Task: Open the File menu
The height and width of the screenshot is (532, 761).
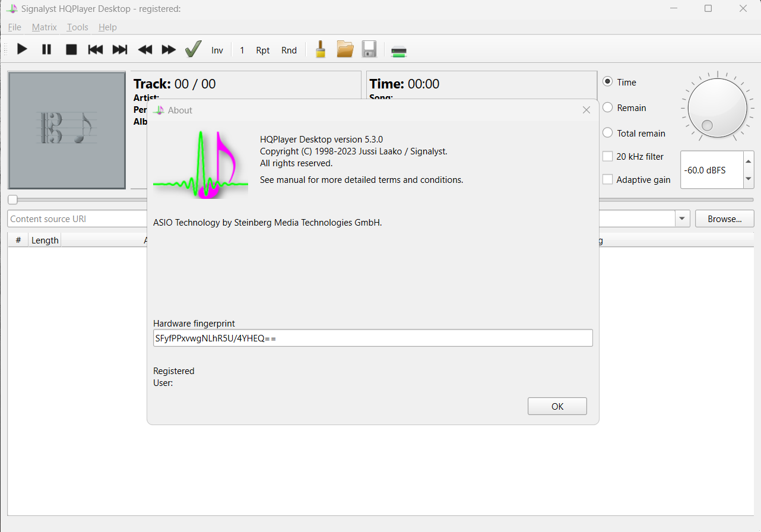Action: (14, 27)
